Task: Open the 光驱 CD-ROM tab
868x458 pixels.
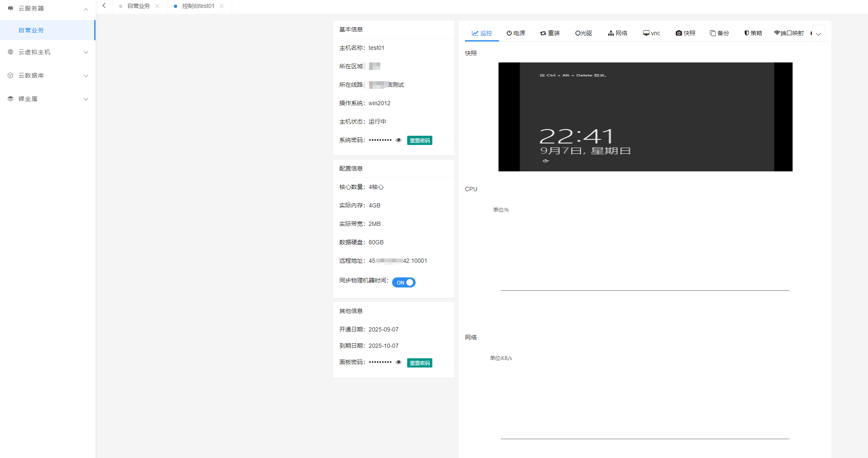Action: pyautogui.click(x=584, y=33)
